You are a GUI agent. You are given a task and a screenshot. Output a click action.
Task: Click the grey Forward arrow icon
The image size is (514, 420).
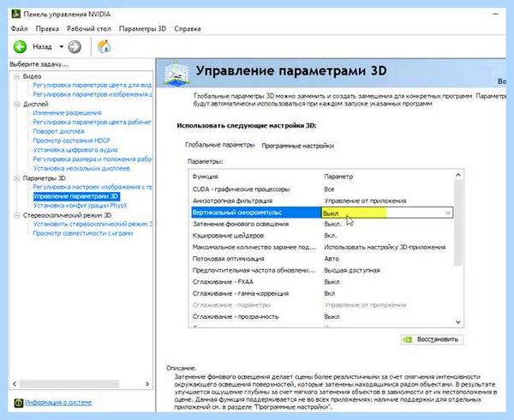click(75, 47)
